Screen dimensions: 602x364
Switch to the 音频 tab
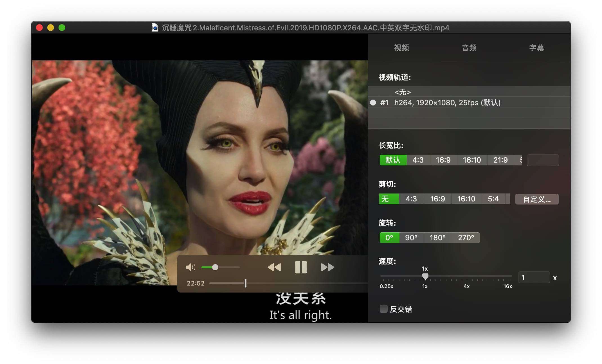(x=469, y=48)
